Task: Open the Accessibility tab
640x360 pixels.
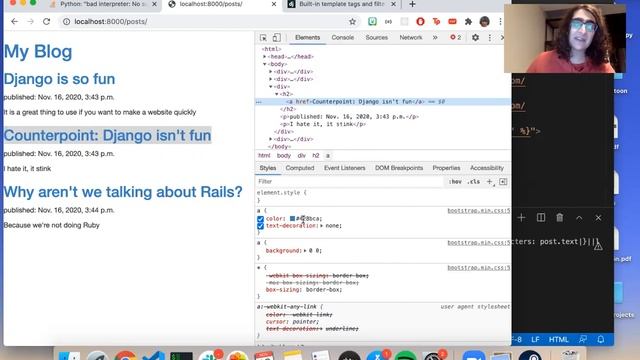Action: 487,168
